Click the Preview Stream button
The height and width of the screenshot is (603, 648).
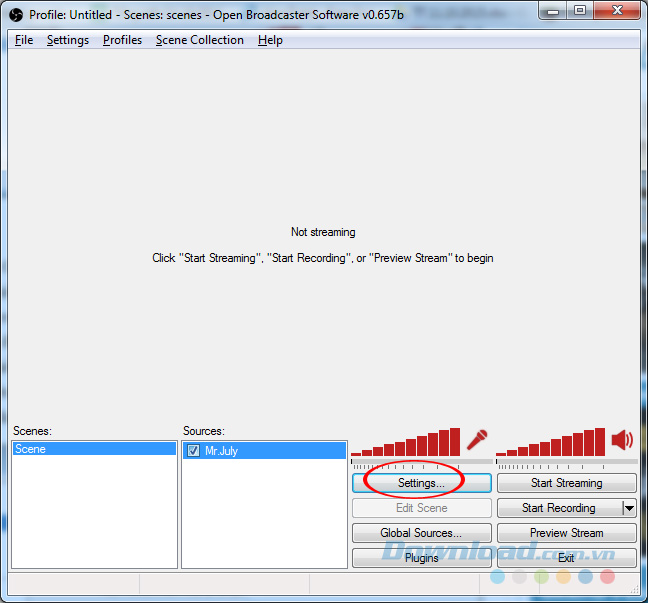coord(566,533)
